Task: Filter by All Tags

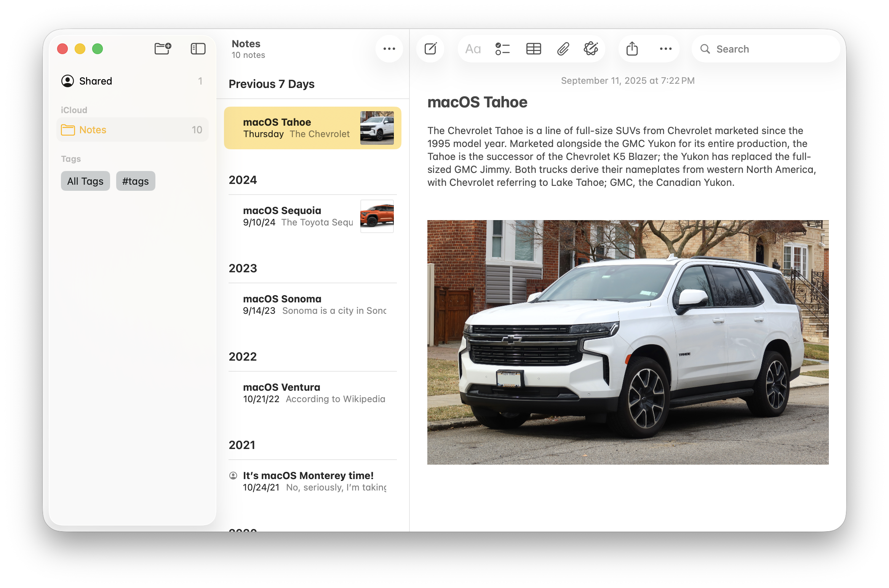Action: pyautogui.click(x=85, y=181)
